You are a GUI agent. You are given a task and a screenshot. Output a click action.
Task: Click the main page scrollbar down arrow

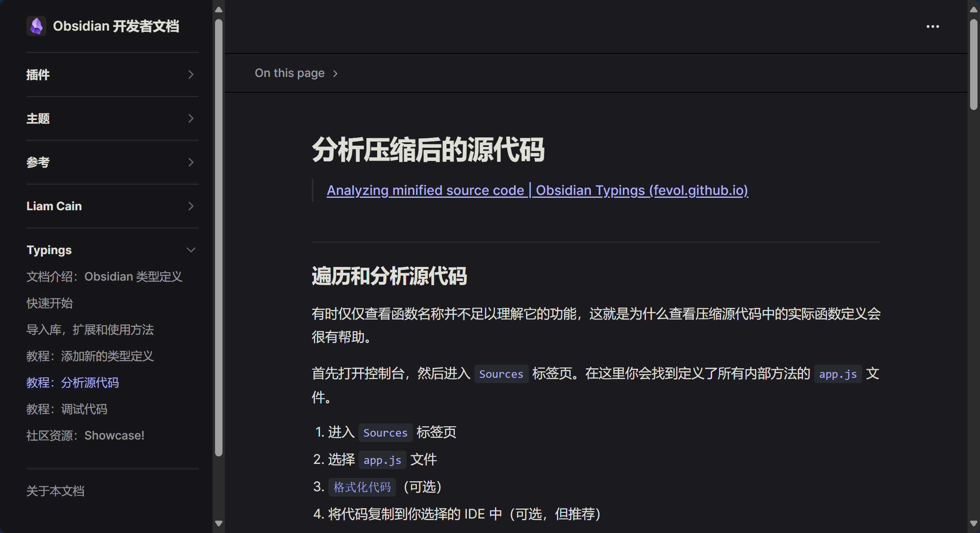974,523
